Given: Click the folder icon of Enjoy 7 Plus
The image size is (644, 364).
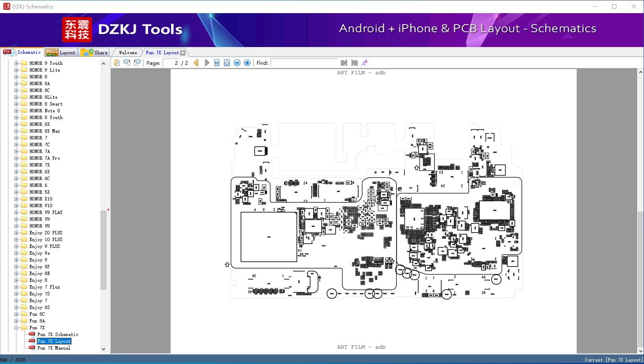Looking at the screenshot, I should coord(24,287).
